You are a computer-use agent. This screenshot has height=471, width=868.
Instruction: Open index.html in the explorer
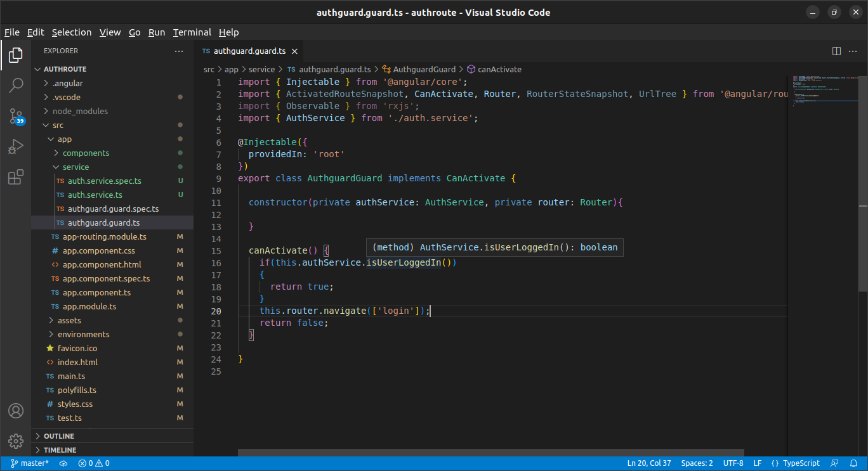pos(112,362)
